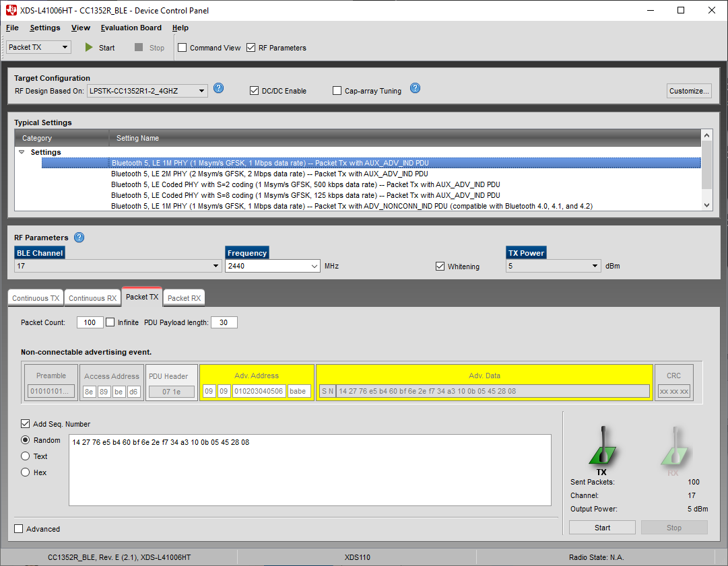The width and height of the screenshot is (728, 566).
Task: Click the PDU Payload length field
Action: tap(224, 322)
